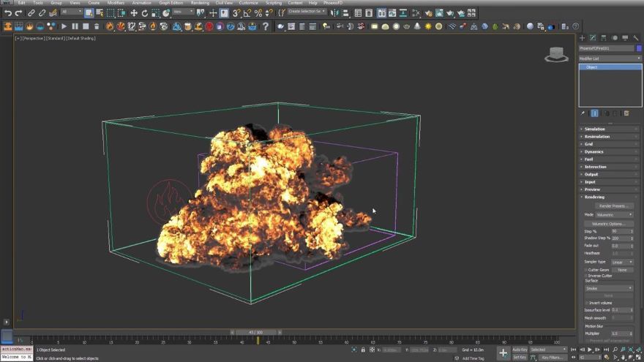
Task: Click the Phoenix toolbar trash delete icon
Action: click(97, 26)
